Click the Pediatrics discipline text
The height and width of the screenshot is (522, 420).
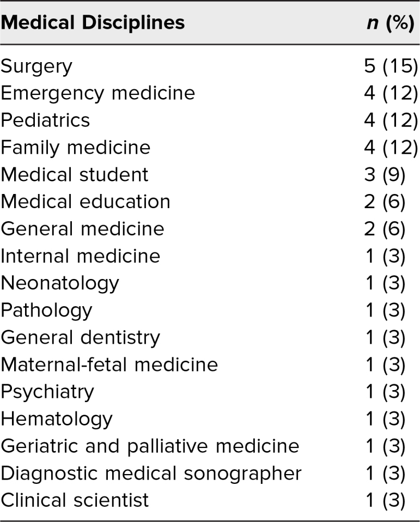coord(45,120)
